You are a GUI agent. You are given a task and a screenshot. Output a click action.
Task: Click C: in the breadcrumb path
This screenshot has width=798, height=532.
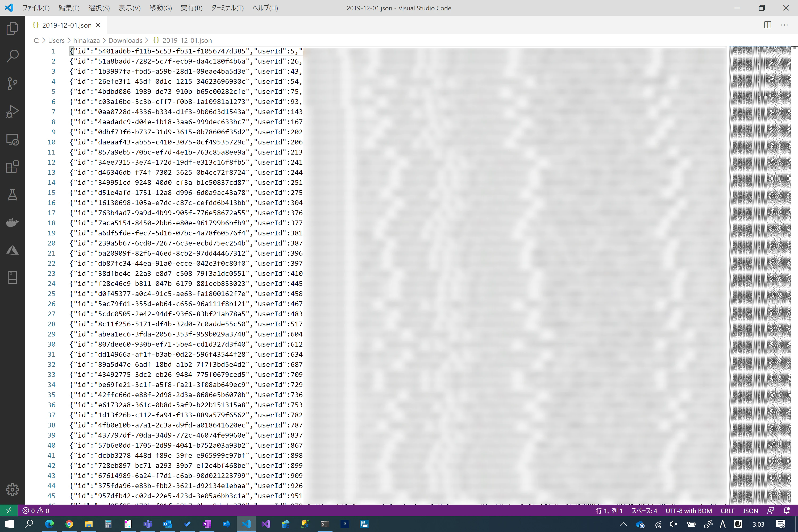click(x=36, y=40)
